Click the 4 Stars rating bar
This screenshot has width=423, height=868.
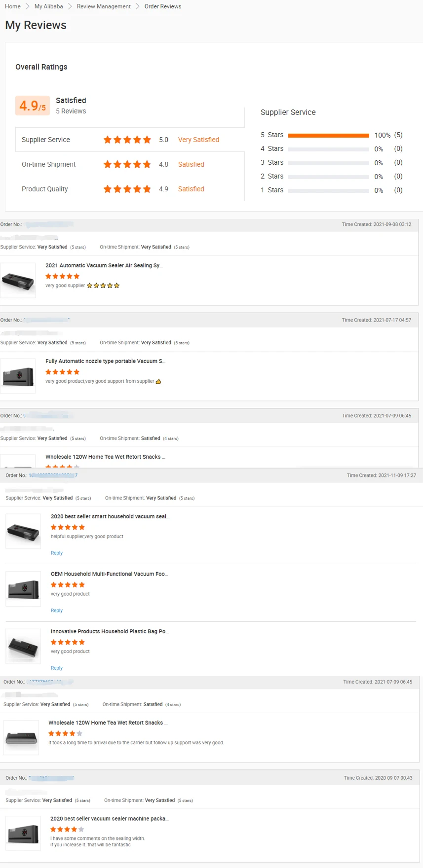coord(328,149)
